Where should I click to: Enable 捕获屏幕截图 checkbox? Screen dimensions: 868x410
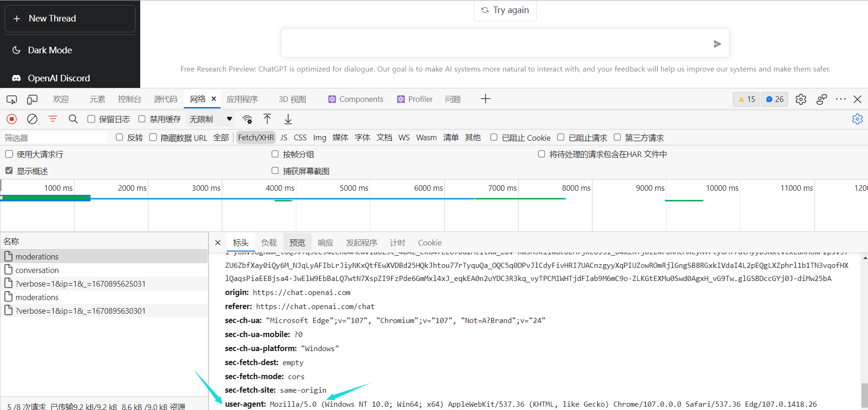[x=275, y=171]
